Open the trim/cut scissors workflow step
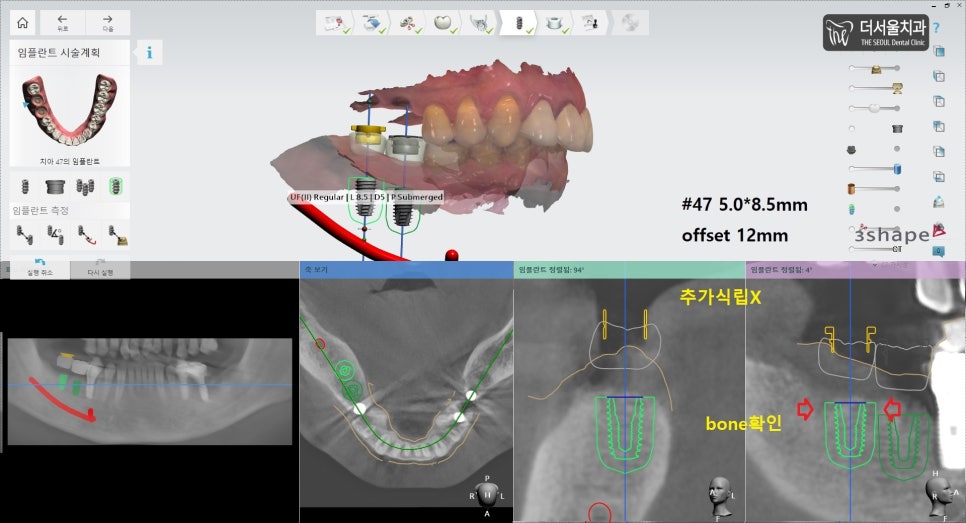966x523 pixels. [x=407, y=23]
